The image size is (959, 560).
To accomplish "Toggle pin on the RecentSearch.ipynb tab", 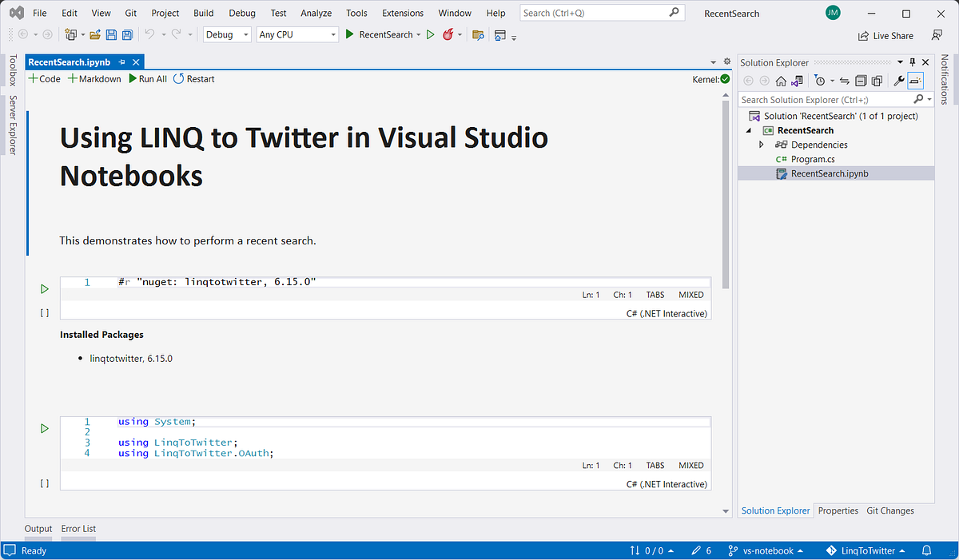I will click(122, 62).
